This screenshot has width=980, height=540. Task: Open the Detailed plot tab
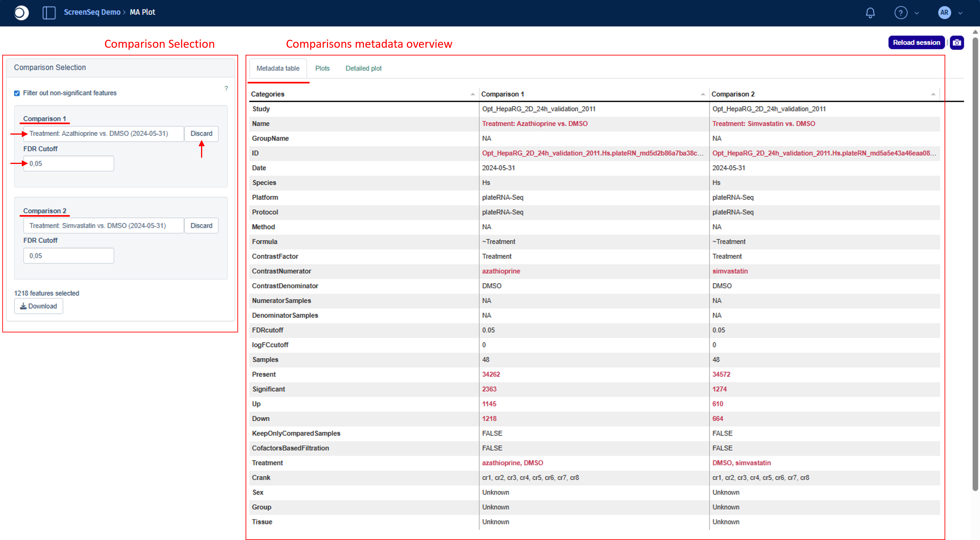pyautogui.click(x=363, y=68)
